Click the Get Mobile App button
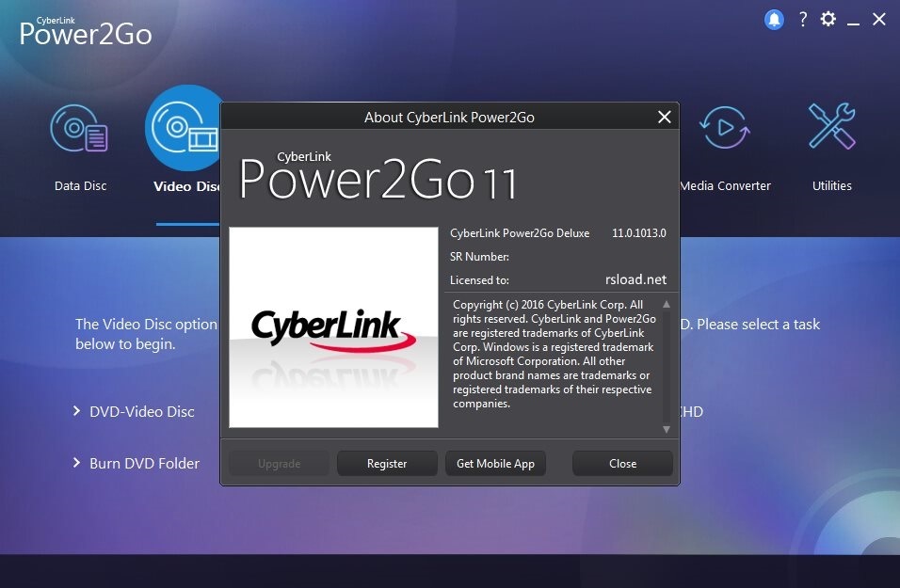The width and height of the screenshot is (900, 588). pyautogui.click(x=495, y=464)
